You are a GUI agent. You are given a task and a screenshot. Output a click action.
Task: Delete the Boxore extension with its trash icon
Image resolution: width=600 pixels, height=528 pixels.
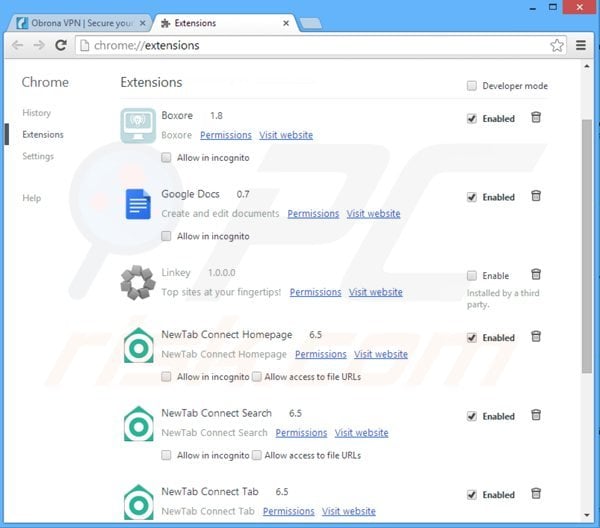[536, 117]
